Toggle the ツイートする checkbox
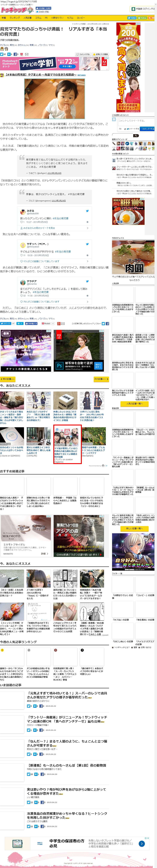Image resolution: width=157 pixels, height=868 pixels. coord(125,129)
